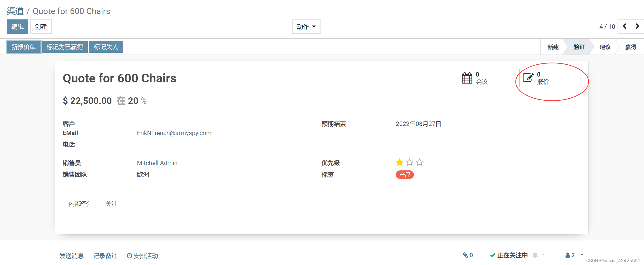This screenshot has width=644, height=265.
Task: Click the followers person icon
Action: coord(568,255)
